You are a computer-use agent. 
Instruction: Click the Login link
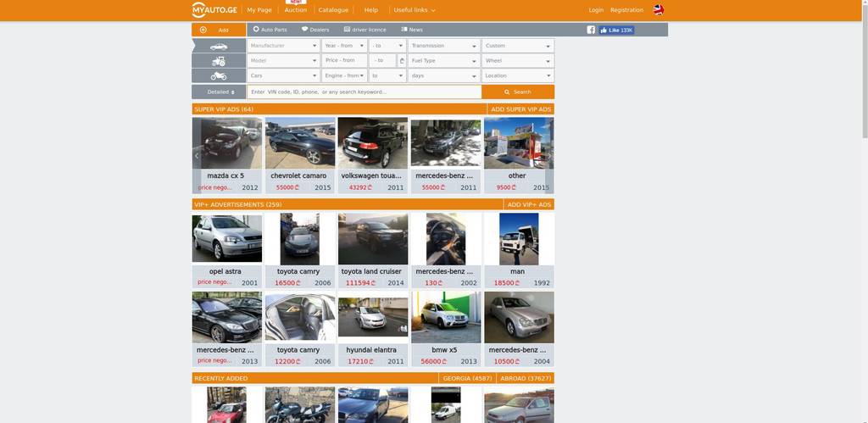pos(596,10)
